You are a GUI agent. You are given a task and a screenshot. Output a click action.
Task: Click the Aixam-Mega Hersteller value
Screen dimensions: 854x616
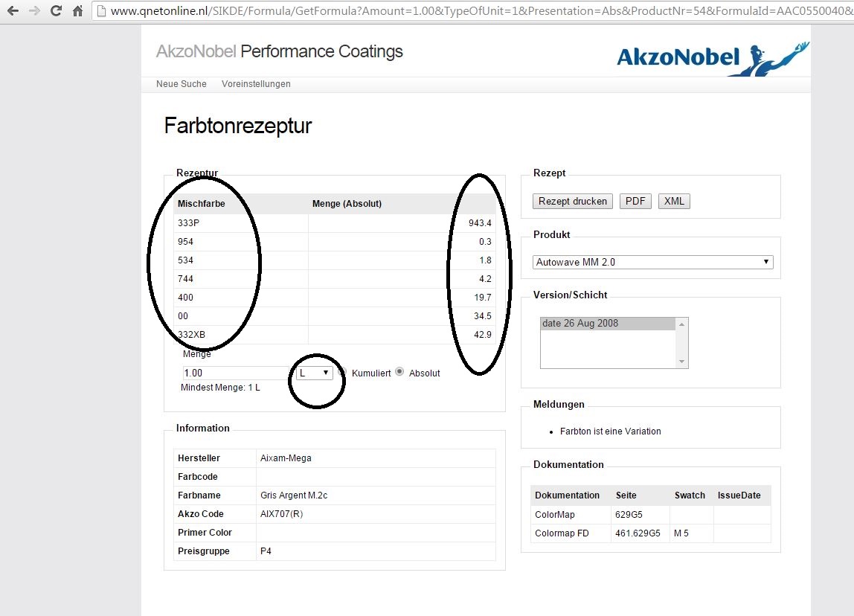tap(286, 458)
